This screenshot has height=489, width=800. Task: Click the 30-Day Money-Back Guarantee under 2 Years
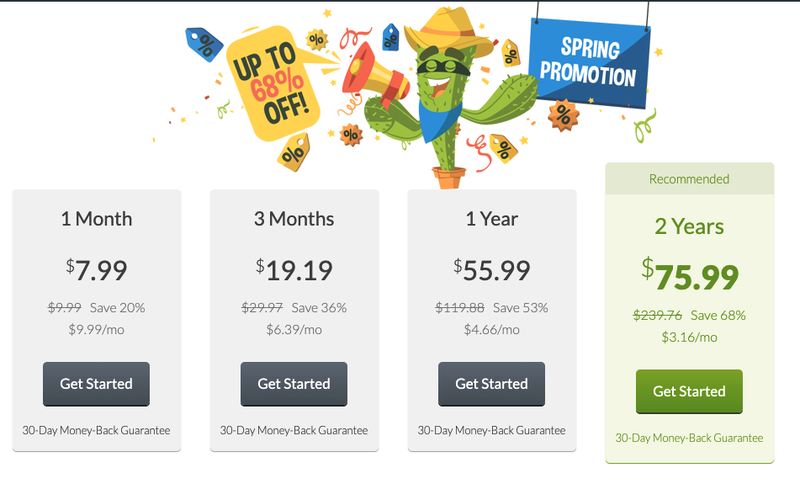click(x=689, y=438)
